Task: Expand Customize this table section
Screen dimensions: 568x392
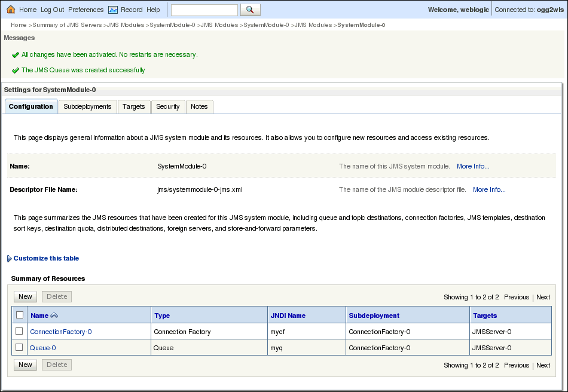Action: point(46,258)
